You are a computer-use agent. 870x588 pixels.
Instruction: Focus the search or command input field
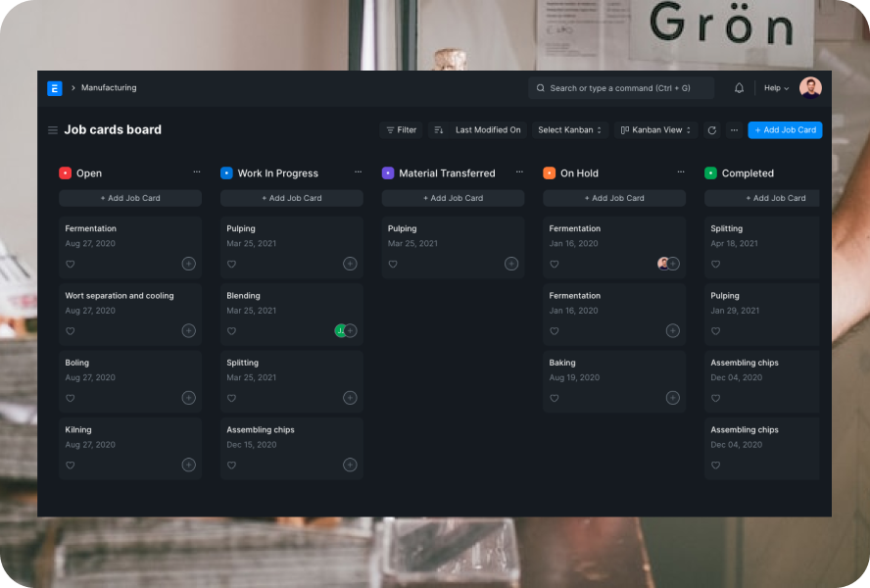tap(621, 88)
